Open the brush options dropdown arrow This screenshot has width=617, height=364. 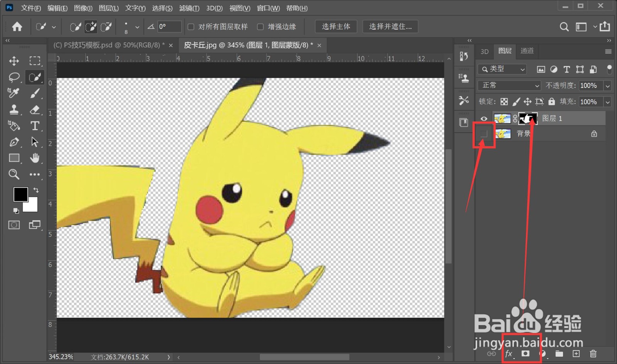click(x=137, y=27)
